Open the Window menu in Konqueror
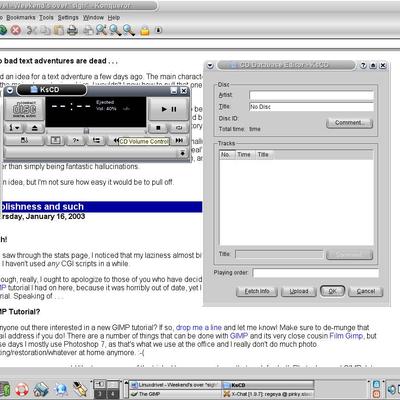 tap(93, 17)
